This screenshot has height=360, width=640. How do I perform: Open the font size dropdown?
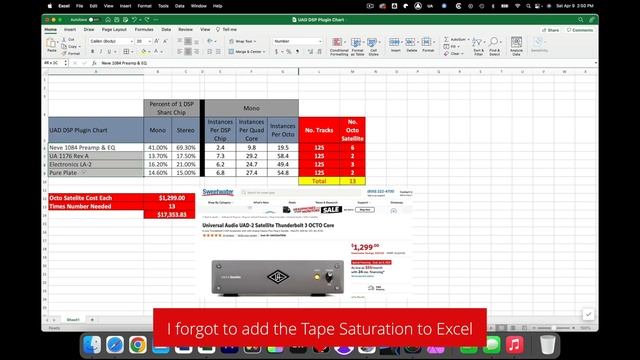pyautogui.click(x=150, y=41)
